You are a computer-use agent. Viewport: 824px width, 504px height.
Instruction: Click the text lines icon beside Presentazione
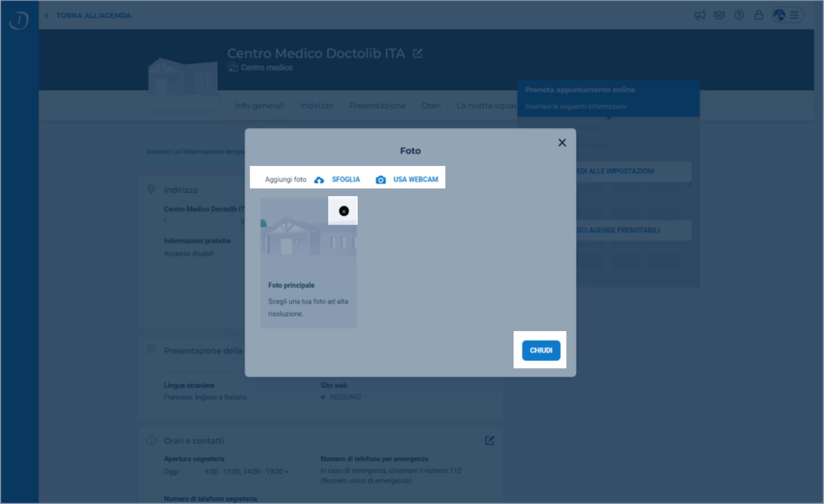pos(151,349)
